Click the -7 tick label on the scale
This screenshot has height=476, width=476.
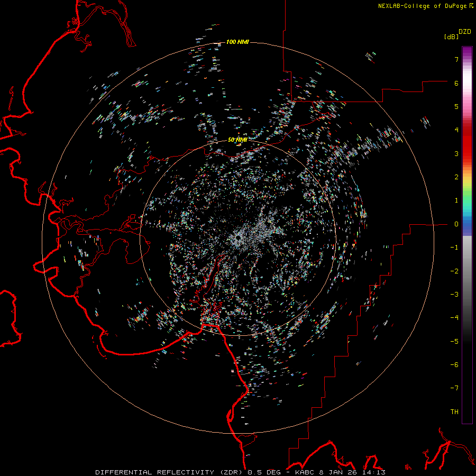click(454, 388)
